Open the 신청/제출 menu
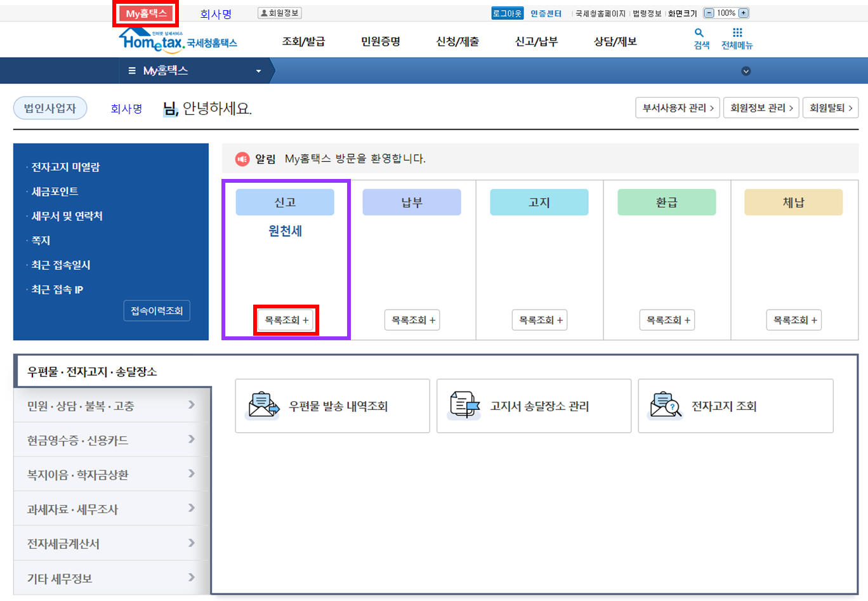 pyautogui.click(x=457, y=41)
